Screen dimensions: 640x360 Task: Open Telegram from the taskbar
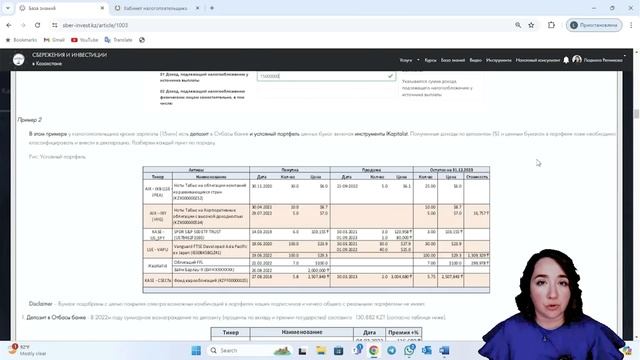coord(391,351)
